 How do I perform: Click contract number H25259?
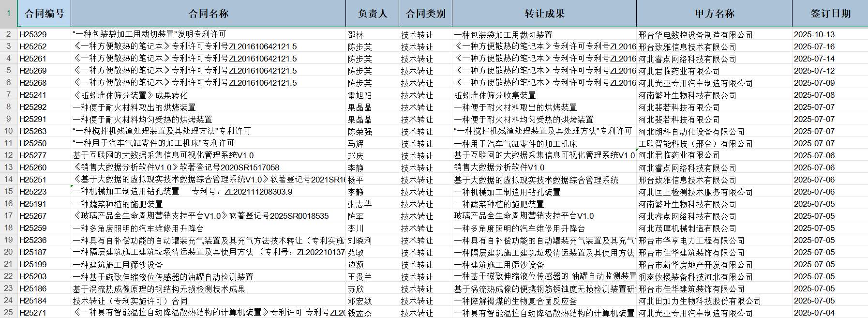45,228
